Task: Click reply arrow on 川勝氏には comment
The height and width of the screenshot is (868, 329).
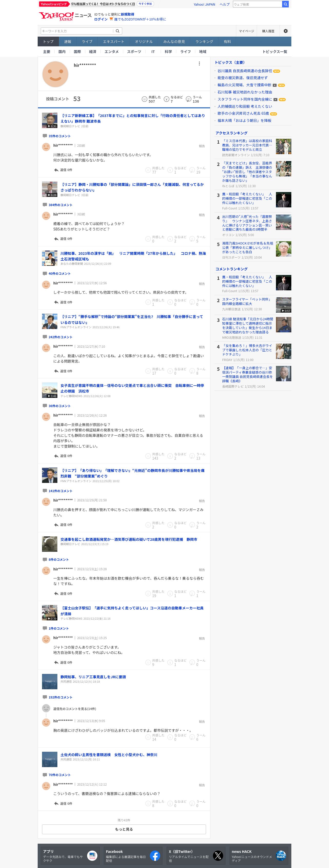Action: [56, 170]
